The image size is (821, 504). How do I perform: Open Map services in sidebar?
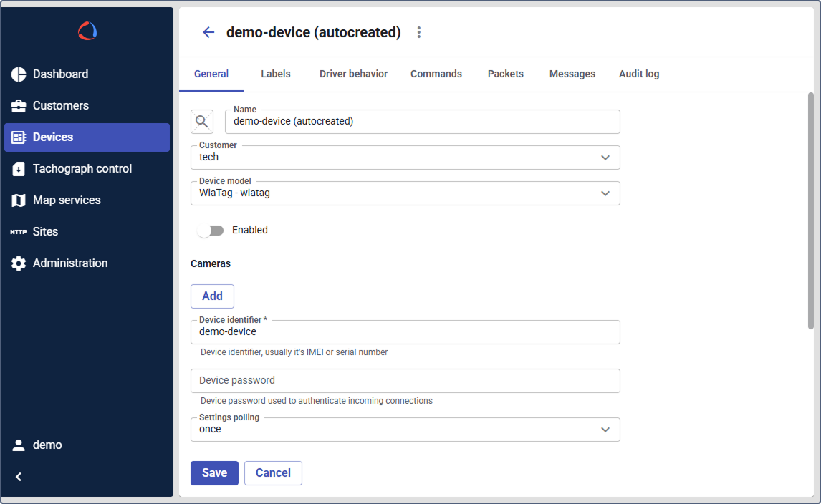pyautogui.click(x=67, y=200)
